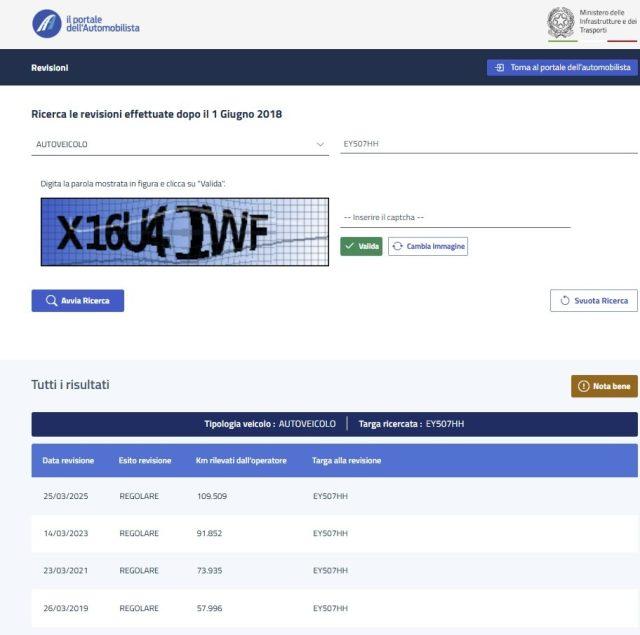Click the reset icon on Svuota Ricerca
This screenshot has height=635, width=640.
pos(564,300)
